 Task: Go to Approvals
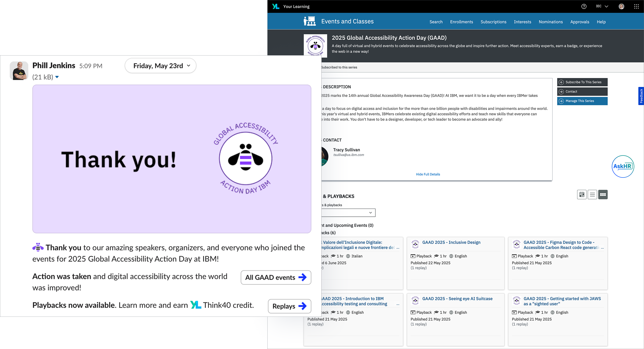[x=580, y=22]
